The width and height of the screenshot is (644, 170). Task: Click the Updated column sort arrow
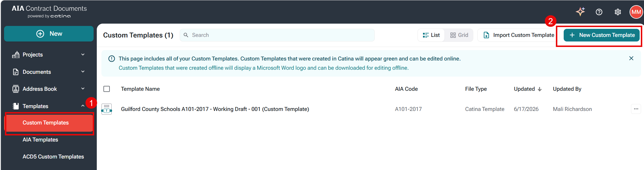click(540, 89)
